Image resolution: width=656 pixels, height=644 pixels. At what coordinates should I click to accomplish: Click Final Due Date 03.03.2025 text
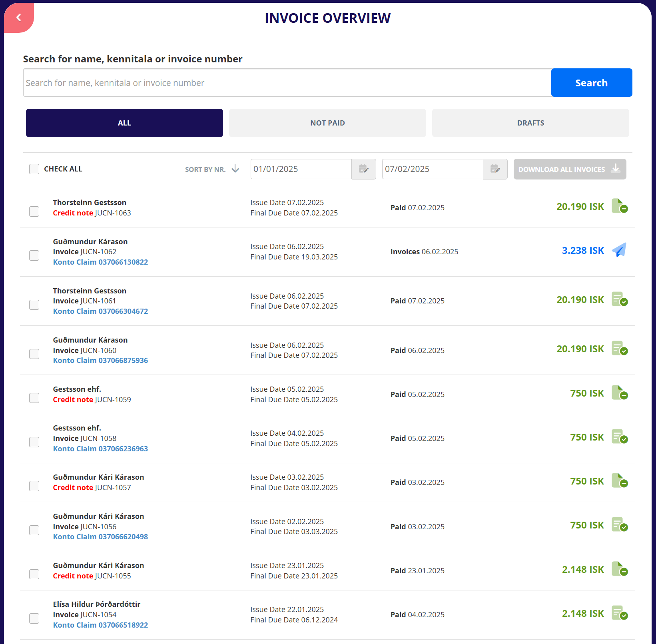[x=294, y=532]
